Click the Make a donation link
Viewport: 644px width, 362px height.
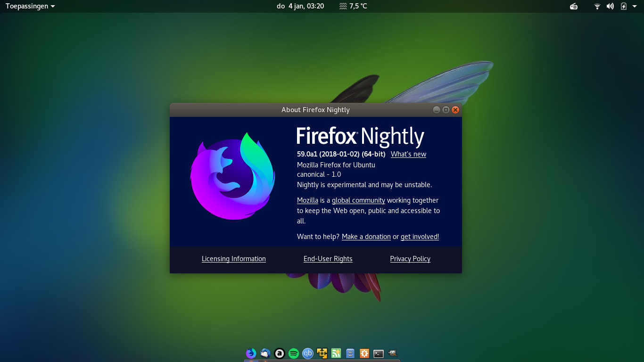pyautogui.click(x=366, y=237)
